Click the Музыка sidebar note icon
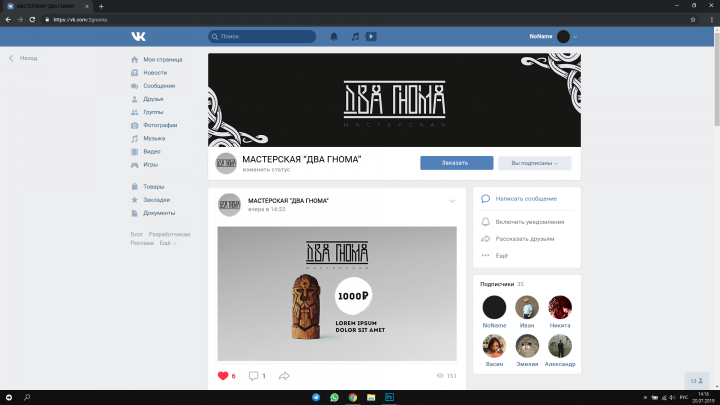The width and height of the screenshot is (720, 405). click(x=135, y=138)
